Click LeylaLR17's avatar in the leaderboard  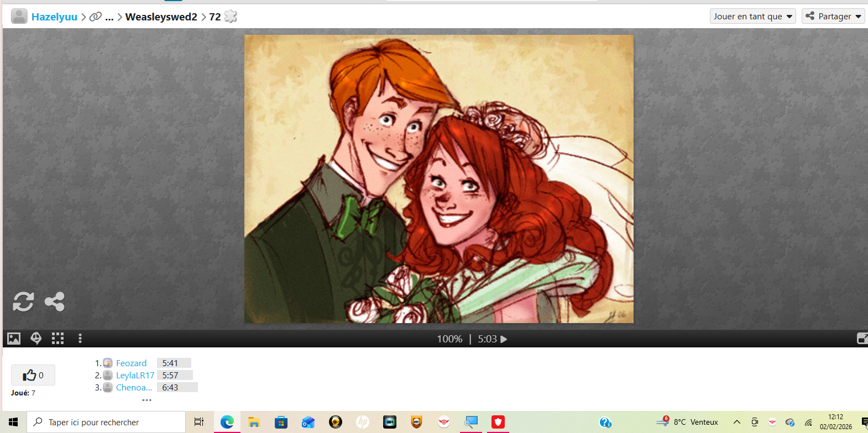point(108,375)
